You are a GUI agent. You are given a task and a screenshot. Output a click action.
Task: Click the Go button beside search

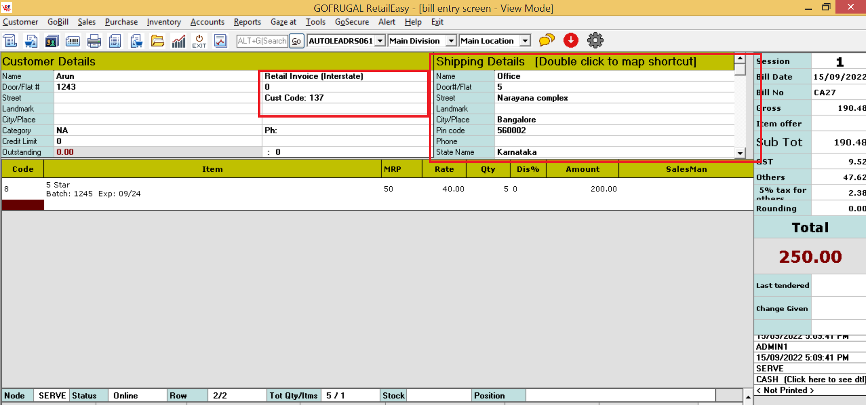(x=297, y=41)
